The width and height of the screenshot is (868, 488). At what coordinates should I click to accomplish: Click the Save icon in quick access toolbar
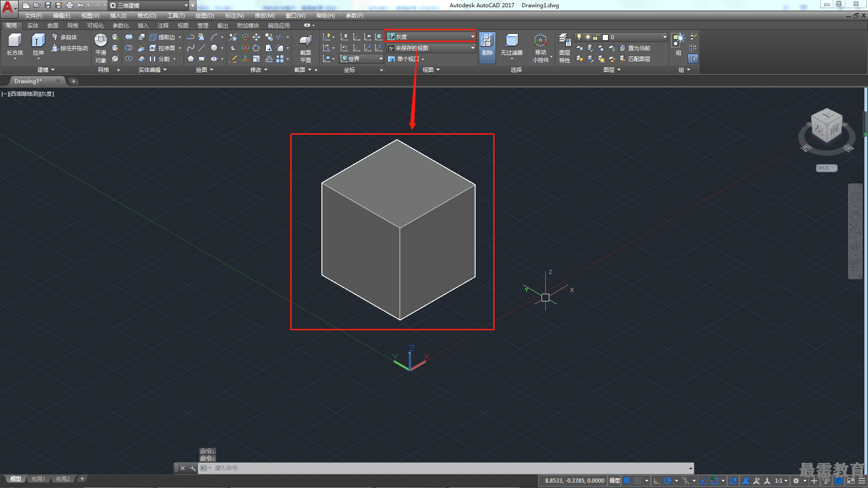(48, 5)
